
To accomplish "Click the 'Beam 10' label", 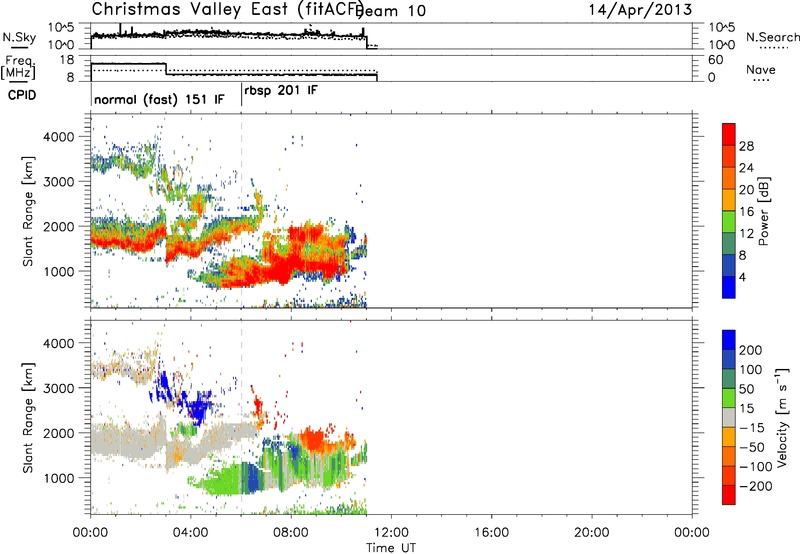I will 392,11.
